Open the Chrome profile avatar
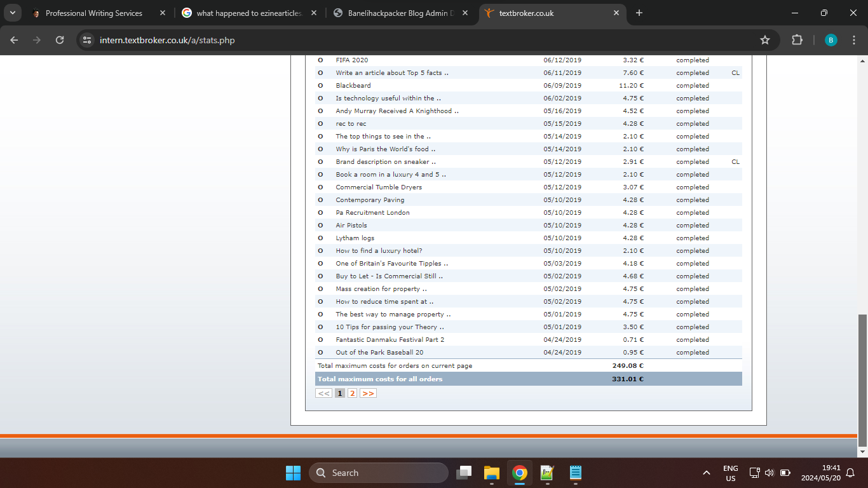This screenshot has width=868, height=488. point(831,40)
